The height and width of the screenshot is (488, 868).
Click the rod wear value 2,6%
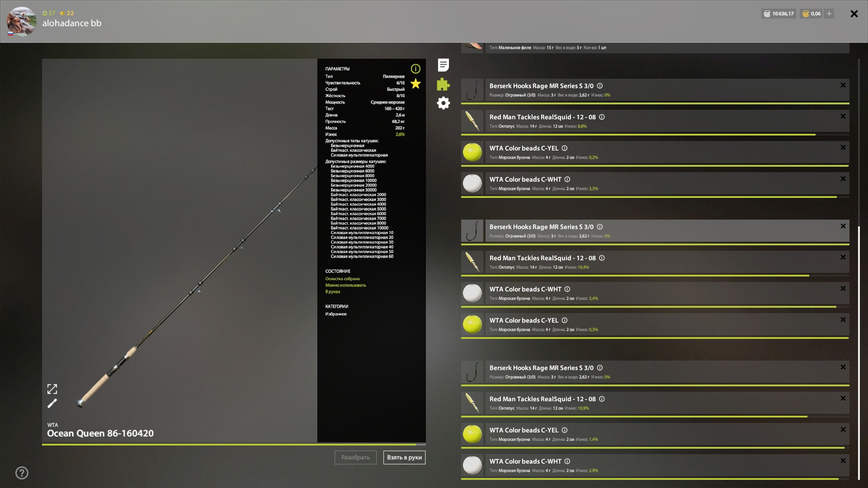point(400,134)
